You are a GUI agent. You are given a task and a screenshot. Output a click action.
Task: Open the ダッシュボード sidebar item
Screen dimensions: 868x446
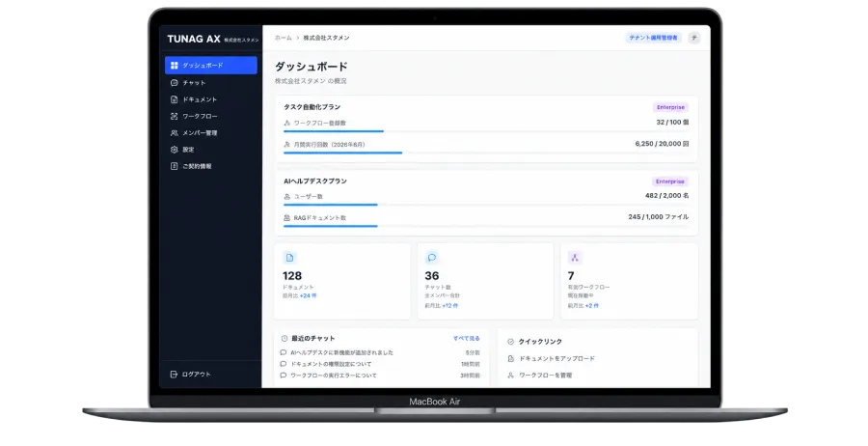click(x=211, y=66)
